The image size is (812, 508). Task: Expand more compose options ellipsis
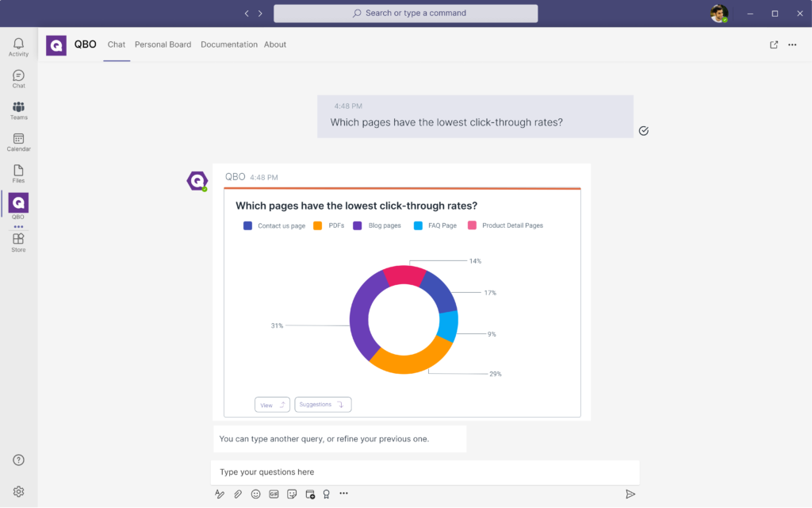(343, 494)
